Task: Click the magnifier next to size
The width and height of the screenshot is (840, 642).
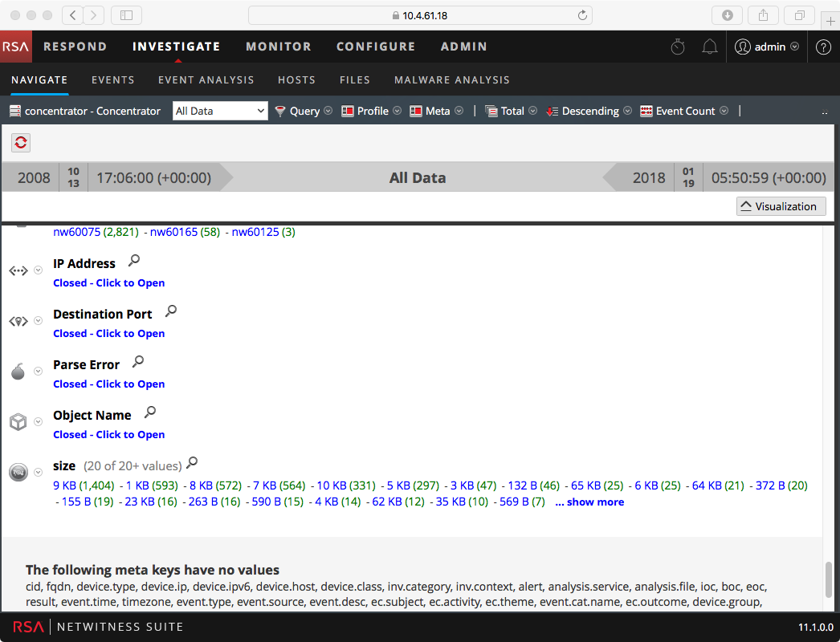Action: tap(192, 463)
